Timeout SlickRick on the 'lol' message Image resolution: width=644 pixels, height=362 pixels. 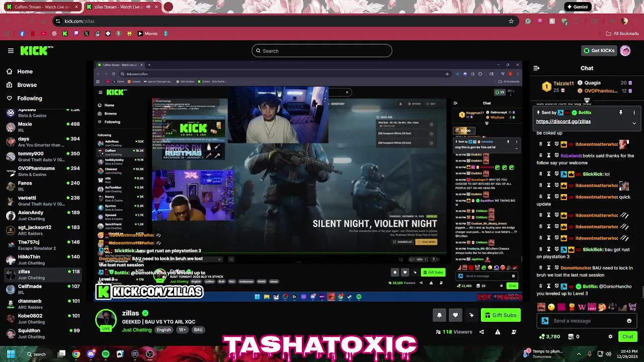click(549, 174)
